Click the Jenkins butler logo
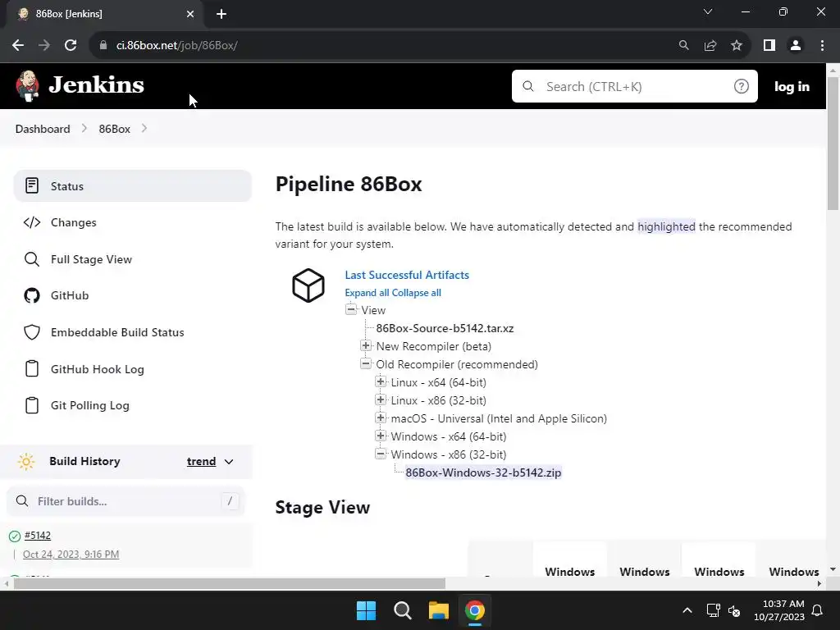 27,85
